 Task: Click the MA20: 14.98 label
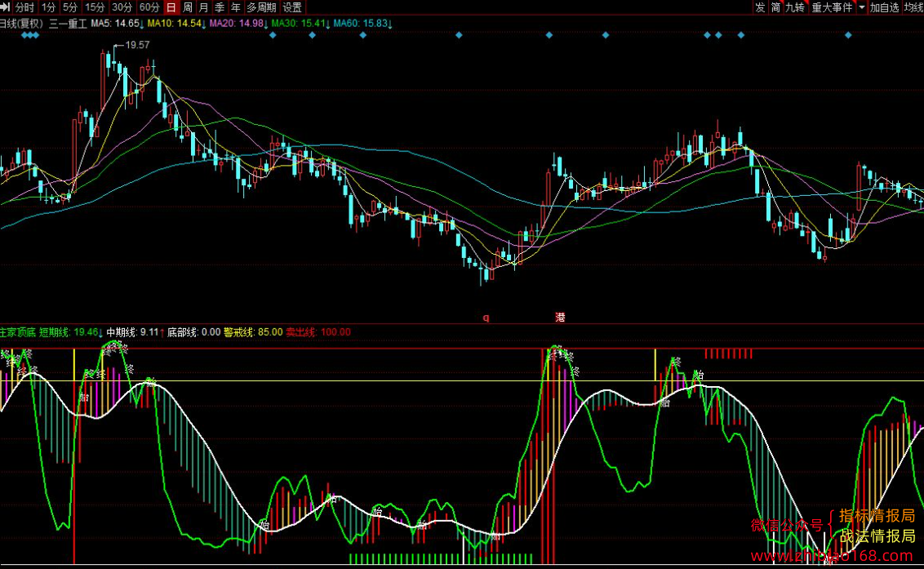238,24
